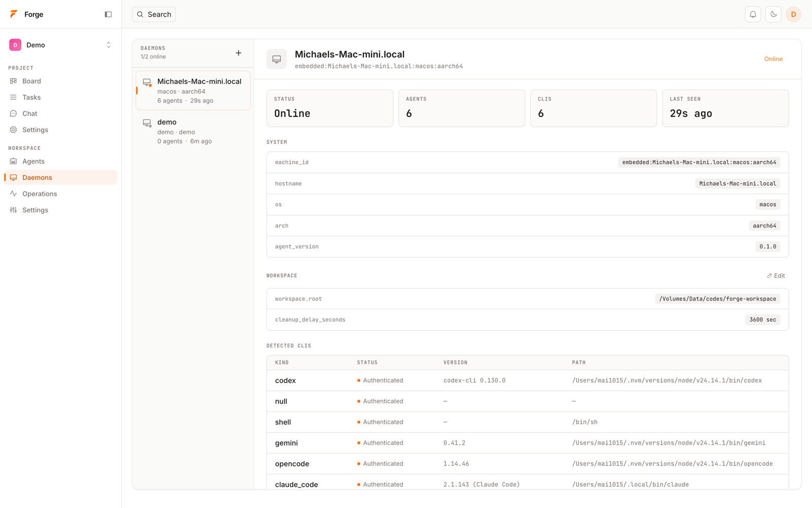Go to Board page
The image size is (812, 508).
(61, 81)
